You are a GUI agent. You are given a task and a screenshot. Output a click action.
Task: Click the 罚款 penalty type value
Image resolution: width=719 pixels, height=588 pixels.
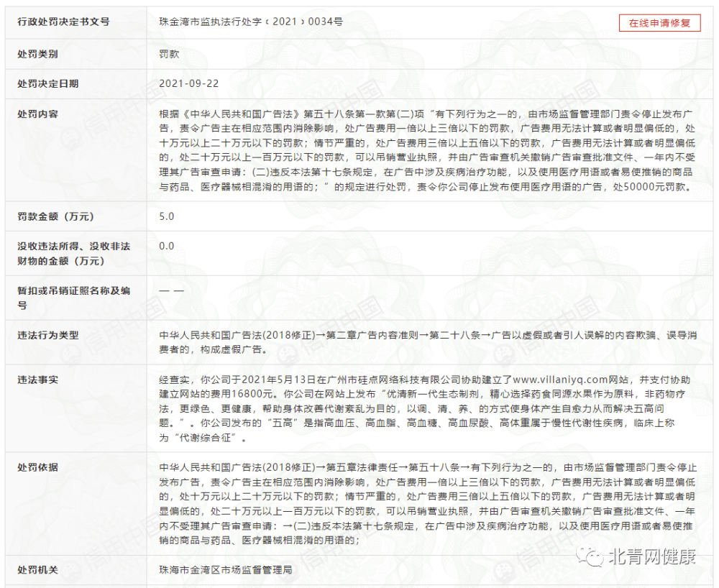point(169,54)
